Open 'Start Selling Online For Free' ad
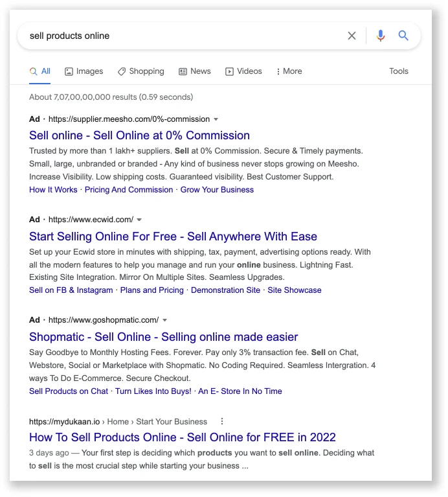 click(173, 237)
